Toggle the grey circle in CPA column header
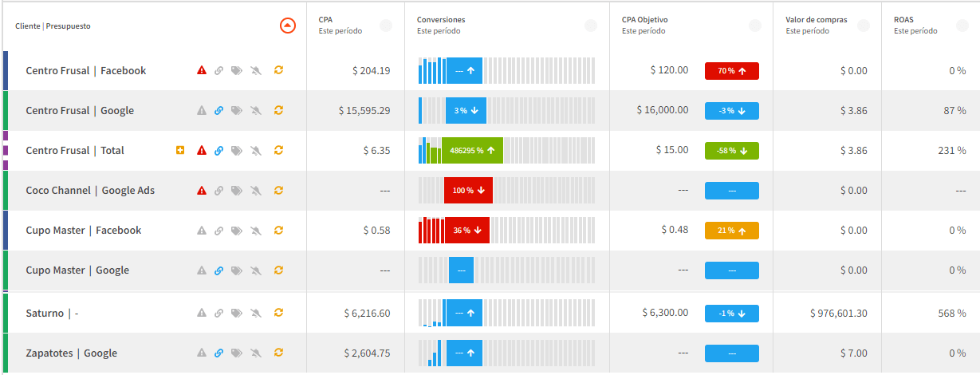980x375 pixels. point(386,26)
